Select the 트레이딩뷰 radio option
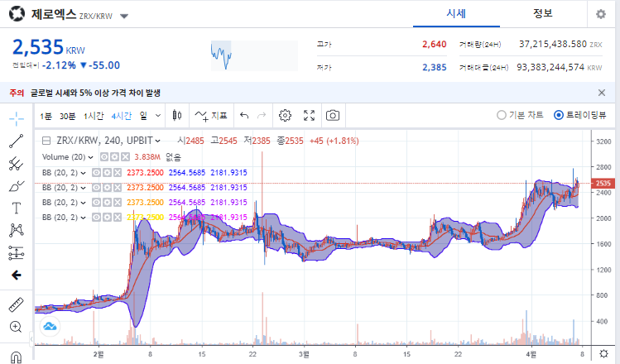 click(580, 115)
